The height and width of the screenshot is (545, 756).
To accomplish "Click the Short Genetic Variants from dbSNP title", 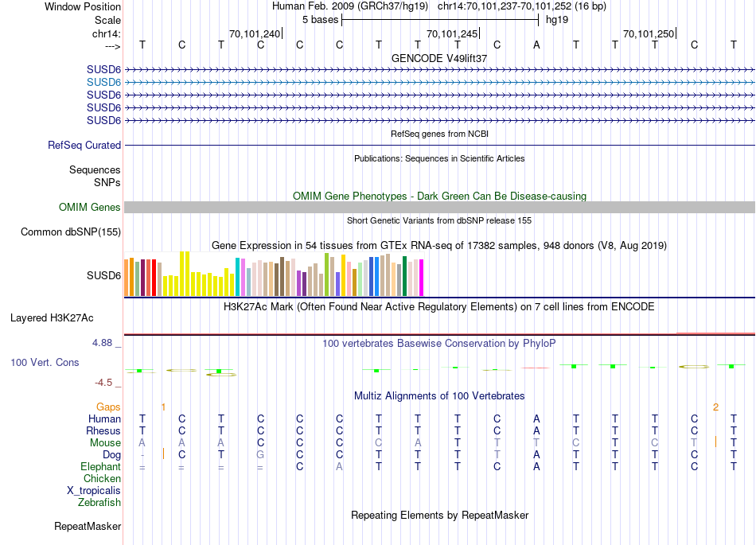I will click(x=439, y=220).
